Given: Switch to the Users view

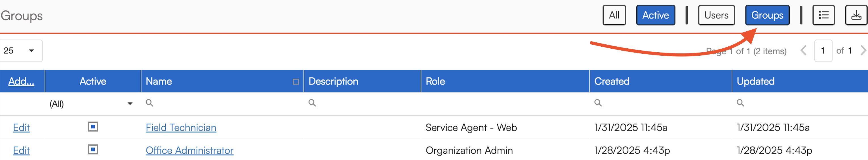Looking at the screenshot, I should [x=716, y=15].
